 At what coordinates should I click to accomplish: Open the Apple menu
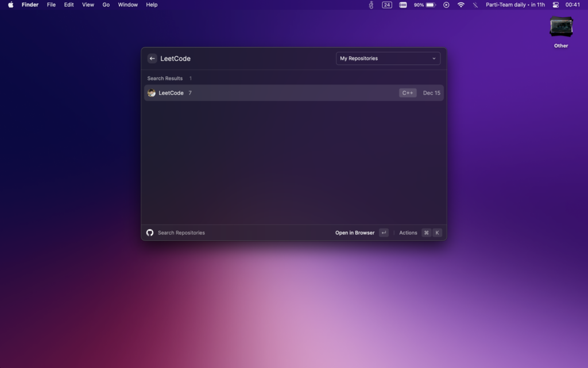(x=11, y=5)
